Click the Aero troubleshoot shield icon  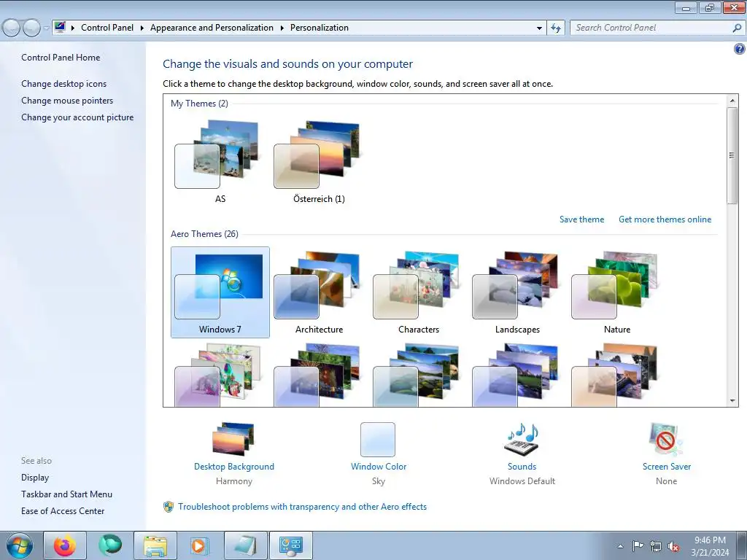coord(169,507)
